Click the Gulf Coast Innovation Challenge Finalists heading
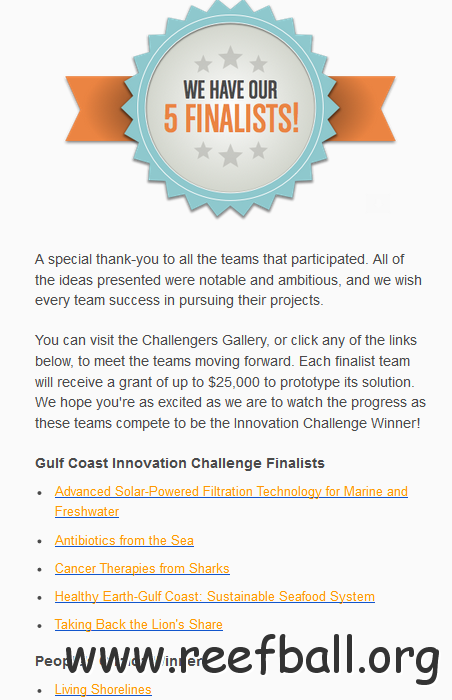Image resolution: width=452 pixels, height=700 pixels. [180, 463]
